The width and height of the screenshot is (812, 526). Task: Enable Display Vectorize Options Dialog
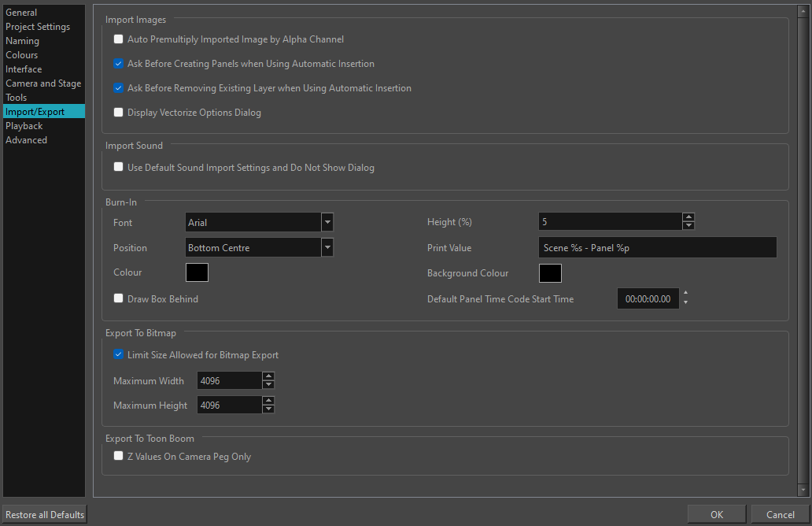tap(119, 112)
